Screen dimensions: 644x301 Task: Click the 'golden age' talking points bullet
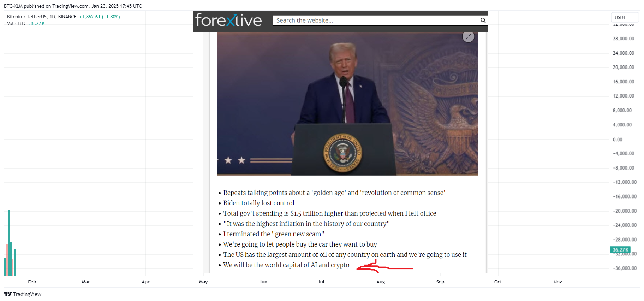tap(334, 193)
